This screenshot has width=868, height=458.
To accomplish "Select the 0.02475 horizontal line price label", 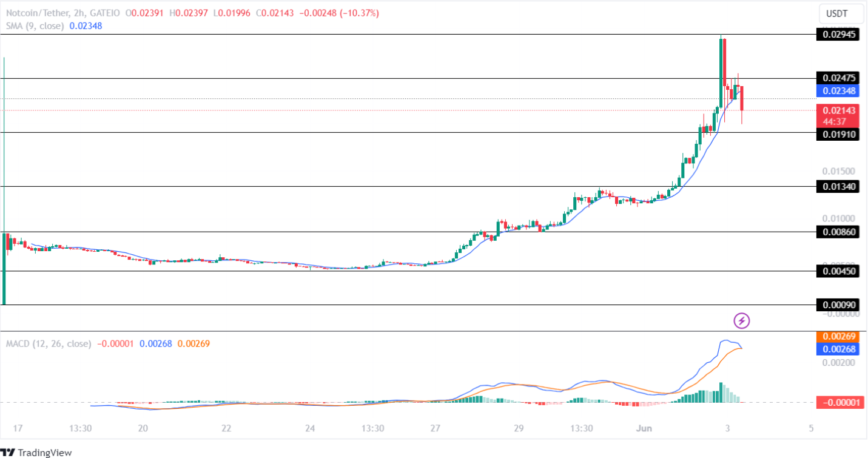I will click(x=839, y=78).
